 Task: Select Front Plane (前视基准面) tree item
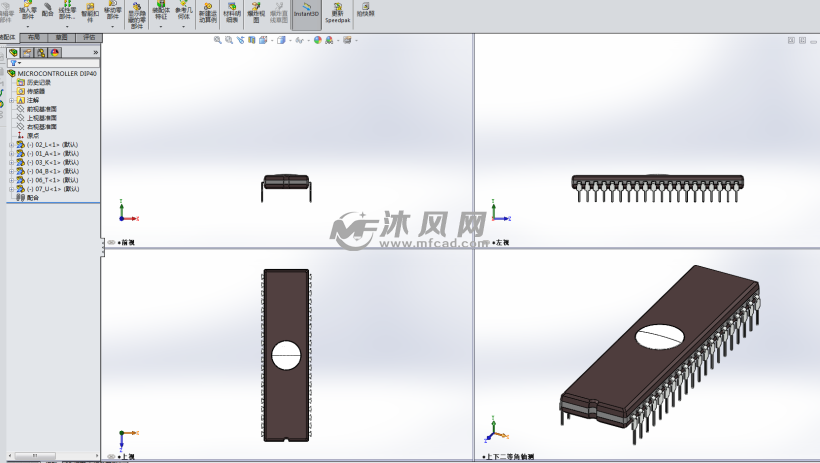(37, 109)
